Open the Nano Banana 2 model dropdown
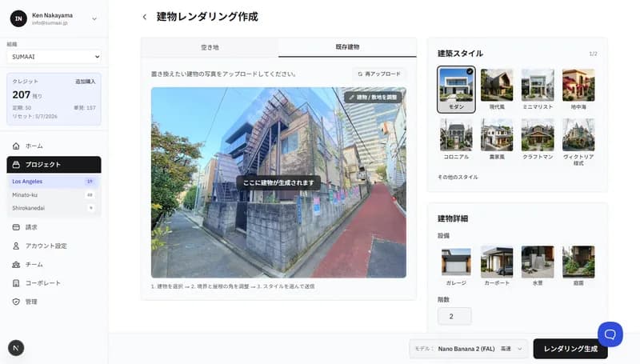This screenshot has width=640, height=364. point(469,349)
